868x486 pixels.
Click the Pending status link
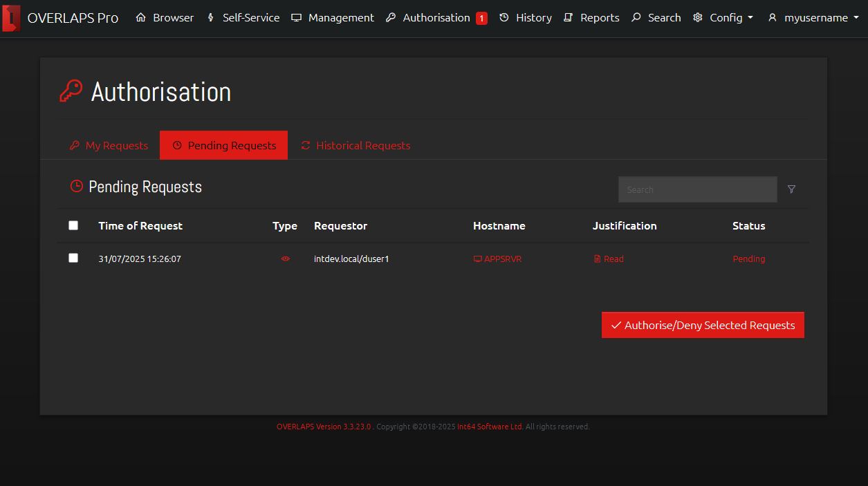pyautogui.click(x=749, y=259)
